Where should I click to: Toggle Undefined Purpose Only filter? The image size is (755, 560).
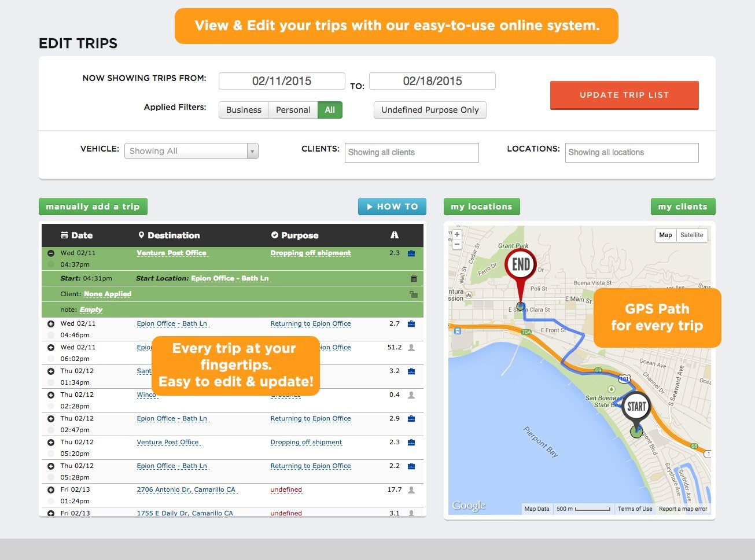coord(430,110)
